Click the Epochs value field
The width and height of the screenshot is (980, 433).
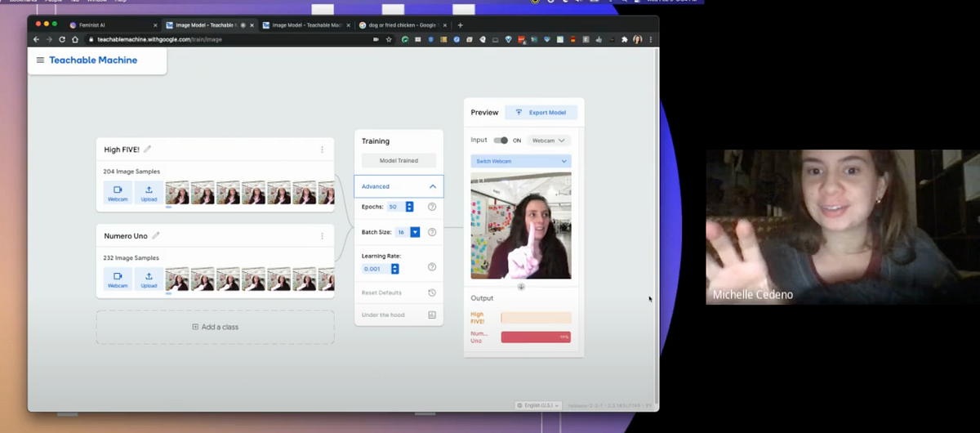point(395,207)
